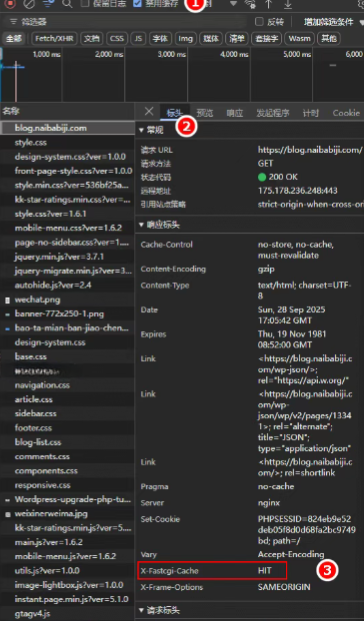
Task: Select design-system.css?ver=1.0.0 request
Action: coord(67,156)
